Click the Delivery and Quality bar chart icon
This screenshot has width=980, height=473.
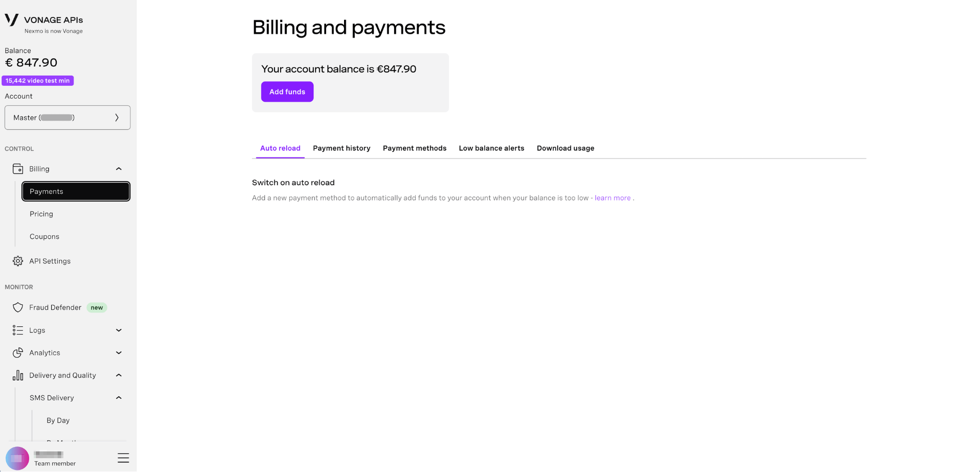click(x=18, y=375)
